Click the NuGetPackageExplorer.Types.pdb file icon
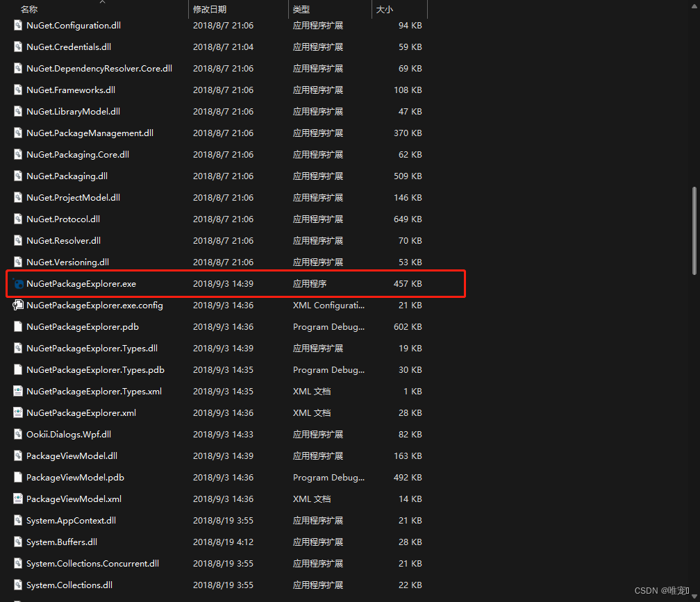The height and width of the screenshot is (602, 700). click(18, 370)
